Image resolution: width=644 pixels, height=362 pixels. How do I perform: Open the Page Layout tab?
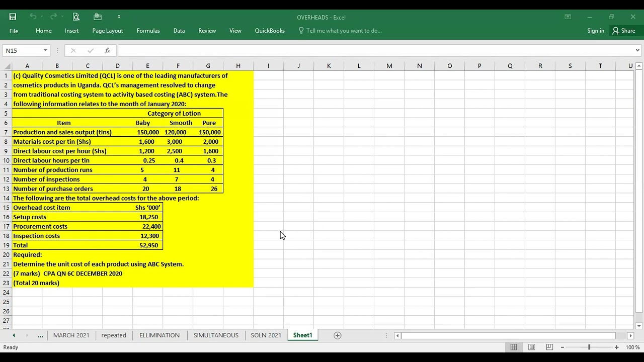[x=108, y=31]
